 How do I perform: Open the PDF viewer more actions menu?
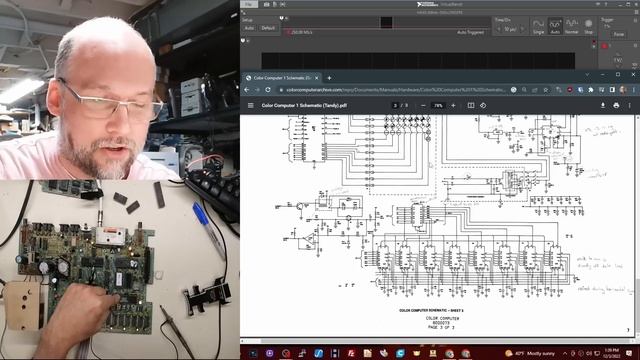click(629, 105)
